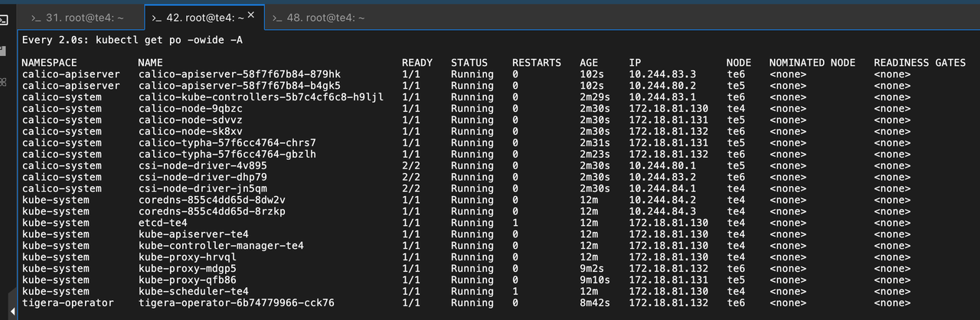This screenshot has height=320, width=980.
Task: Click the age value 9m2s
Action: (592, 269)
